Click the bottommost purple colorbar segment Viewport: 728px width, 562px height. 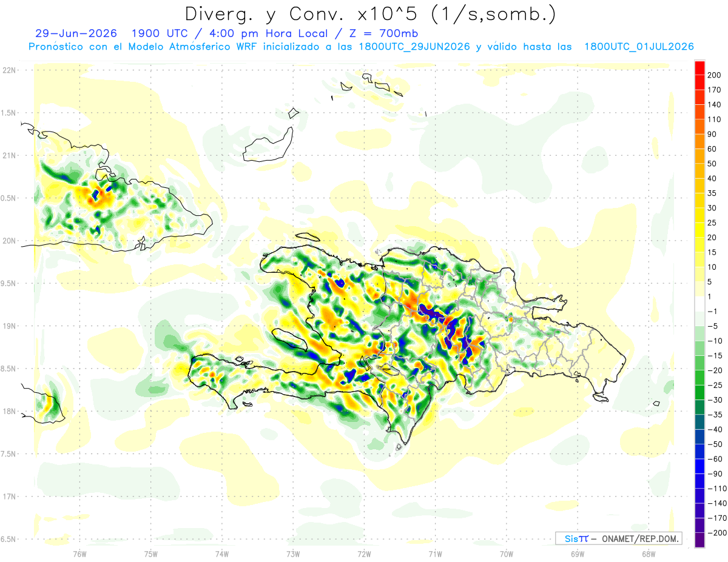click(x=699, y=540)
